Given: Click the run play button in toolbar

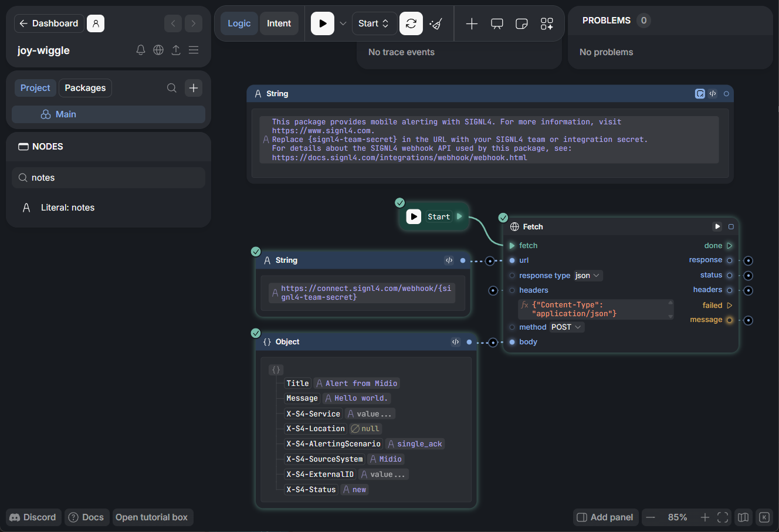Looking at the screenshot, I should (322, 23).
